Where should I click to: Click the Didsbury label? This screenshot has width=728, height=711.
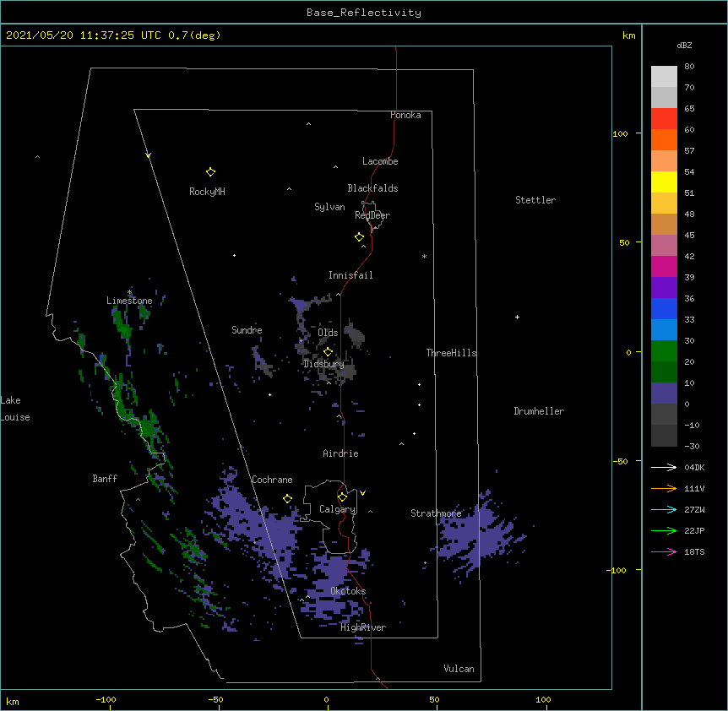click(323, 364)
